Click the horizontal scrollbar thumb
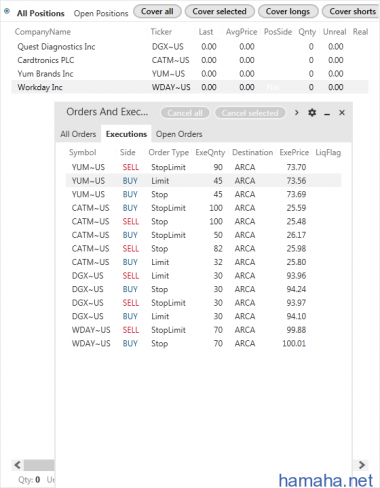This screenshot has height=488, width=380. point(39,465)
